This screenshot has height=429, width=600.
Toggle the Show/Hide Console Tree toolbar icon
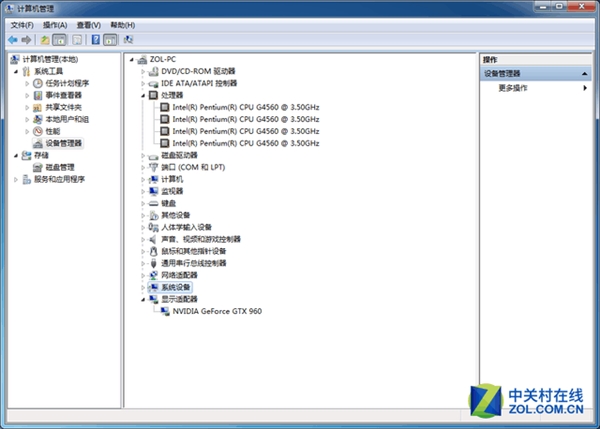[x=59, y=39]
